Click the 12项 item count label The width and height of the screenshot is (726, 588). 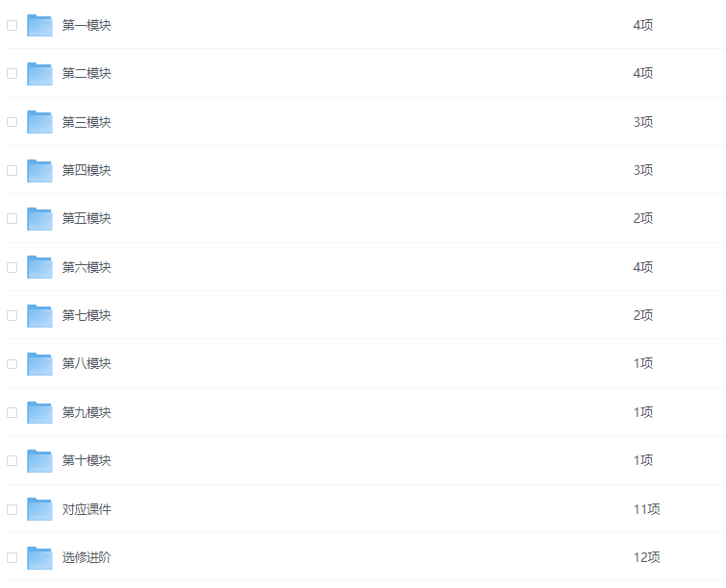tap(646, 557)
